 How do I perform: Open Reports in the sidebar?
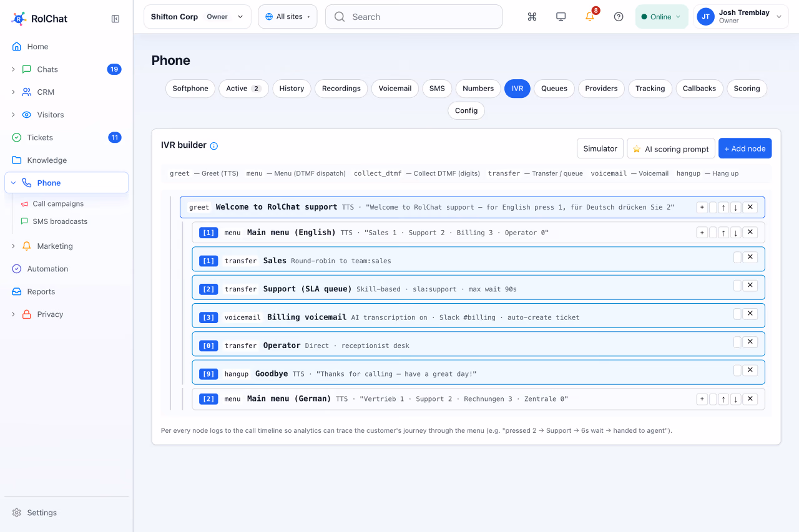66,292
